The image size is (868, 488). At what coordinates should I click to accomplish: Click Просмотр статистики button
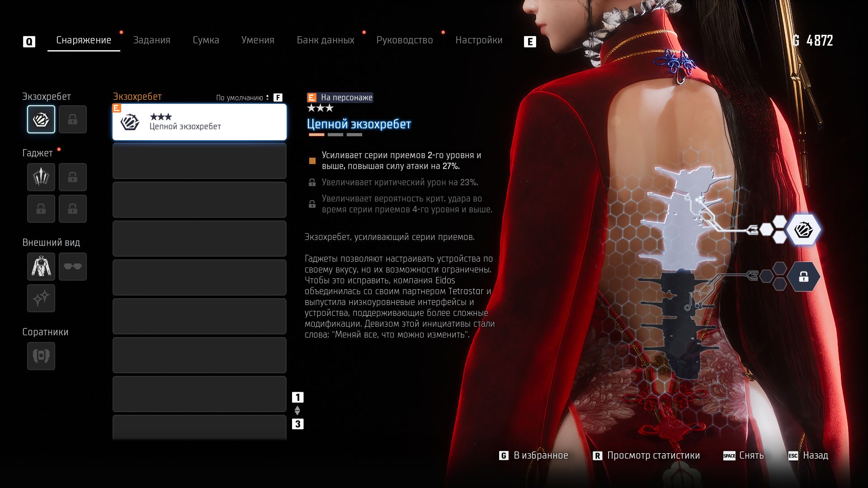(x=646, y=455)
